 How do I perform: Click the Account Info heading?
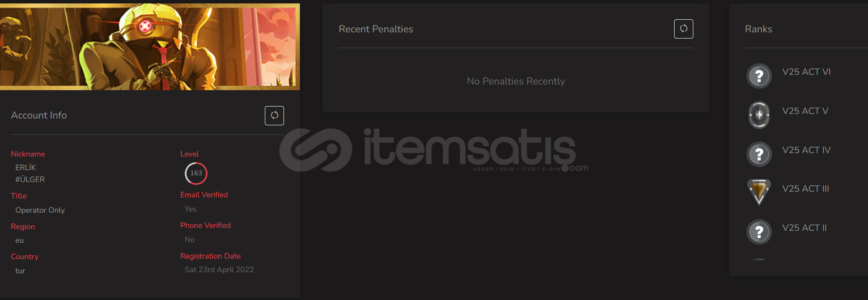coord(39,115)
